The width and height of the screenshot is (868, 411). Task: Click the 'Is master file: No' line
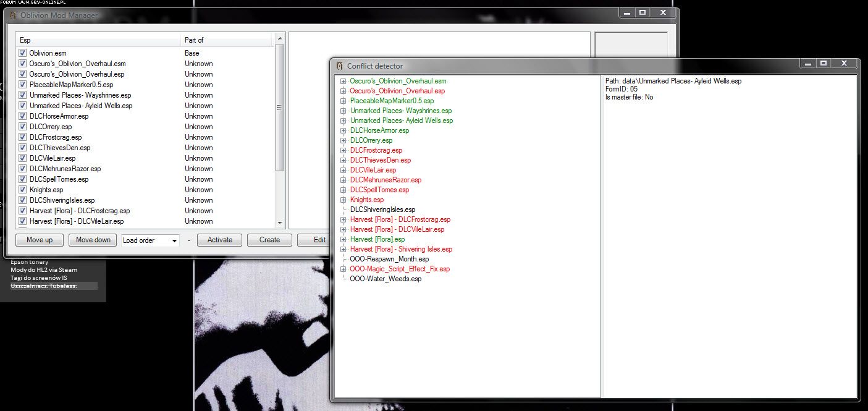point(629,97)
